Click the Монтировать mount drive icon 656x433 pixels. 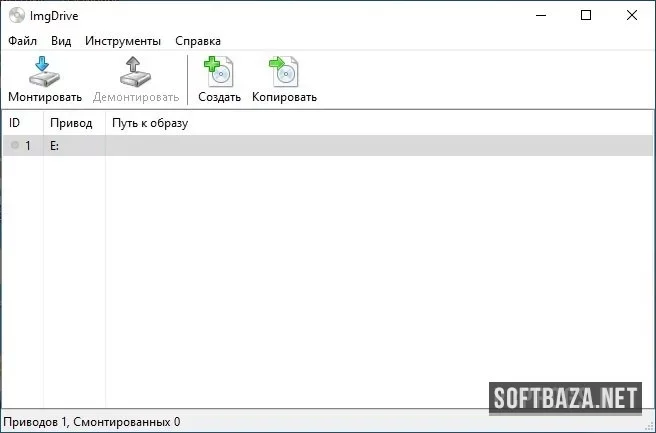coord(44,72)
